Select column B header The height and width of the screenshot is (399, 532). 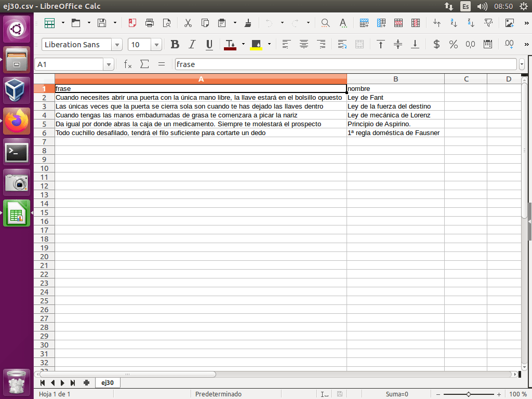pos(395,79)
